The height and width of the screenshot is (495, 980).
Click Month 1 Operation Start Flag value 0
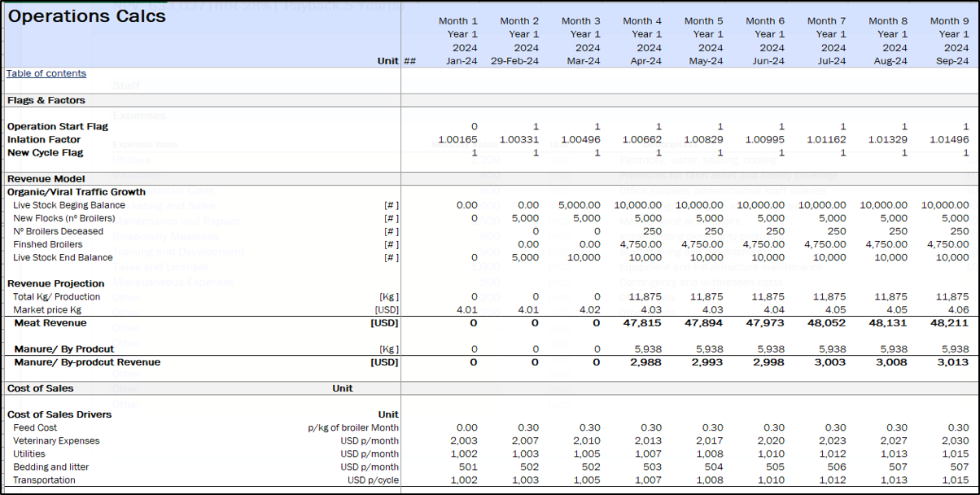(x=474, y=126)
